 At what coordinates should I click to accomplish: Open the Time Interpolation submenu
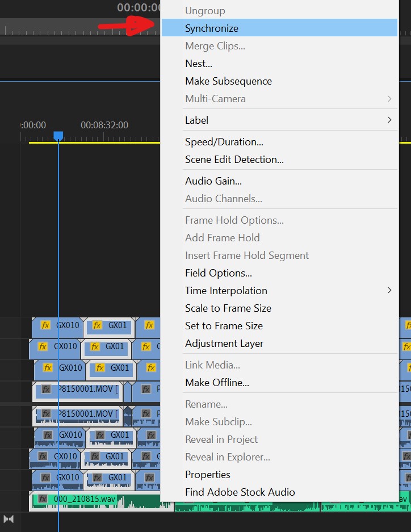pos(226,290)
